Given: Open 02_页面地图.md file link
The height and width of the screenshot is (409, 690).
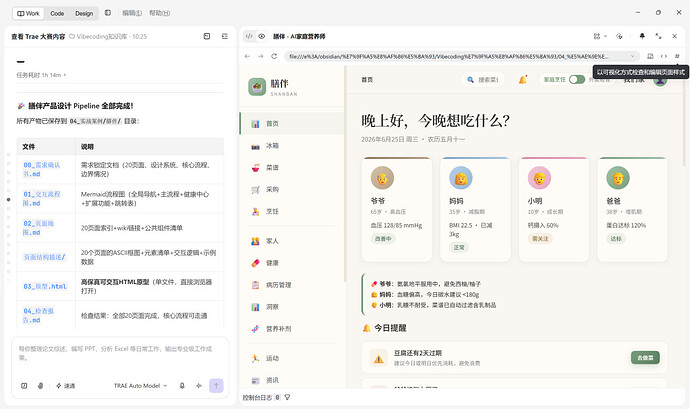Looking at the screenshot, I should click(x=39, y=228).
